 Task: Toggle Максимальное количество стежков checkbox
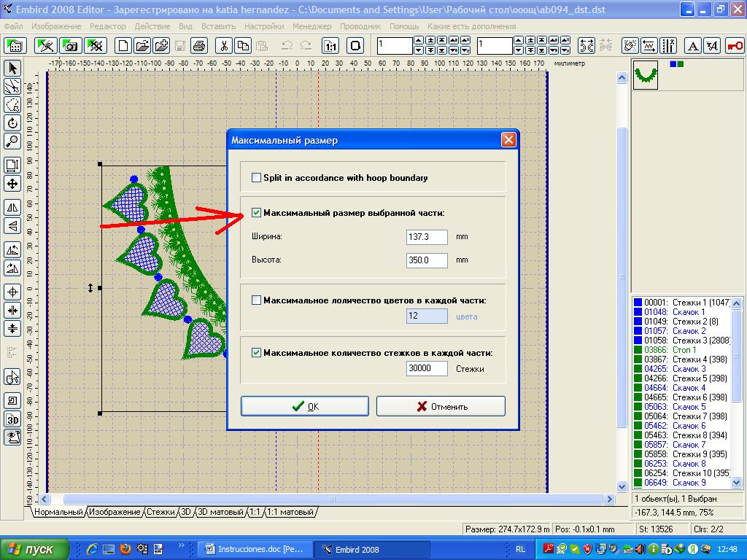point(256,353)
